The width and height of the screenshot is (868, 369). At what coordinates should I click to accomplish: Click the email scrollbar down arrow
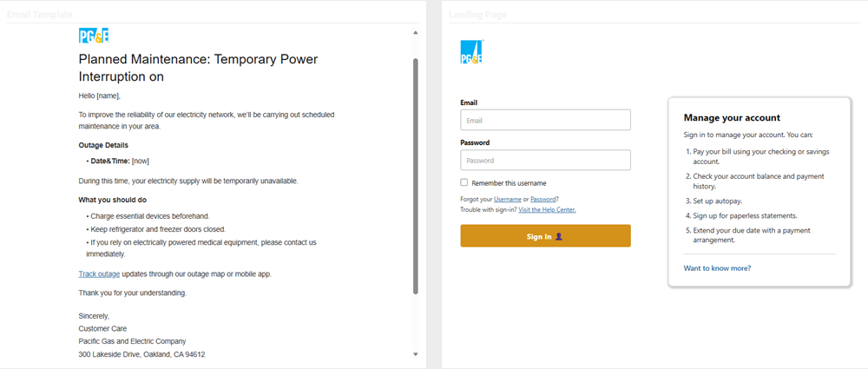click(x=416, y=353)
